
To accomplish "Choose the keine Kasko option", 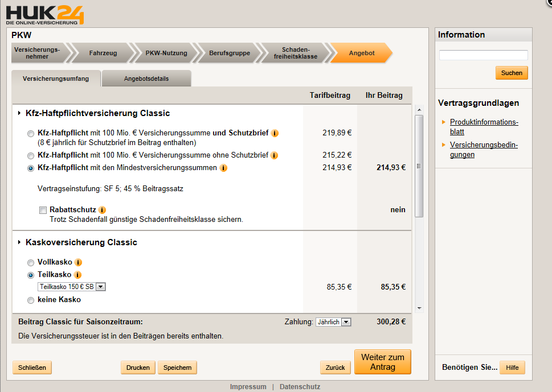I will 31,300.
